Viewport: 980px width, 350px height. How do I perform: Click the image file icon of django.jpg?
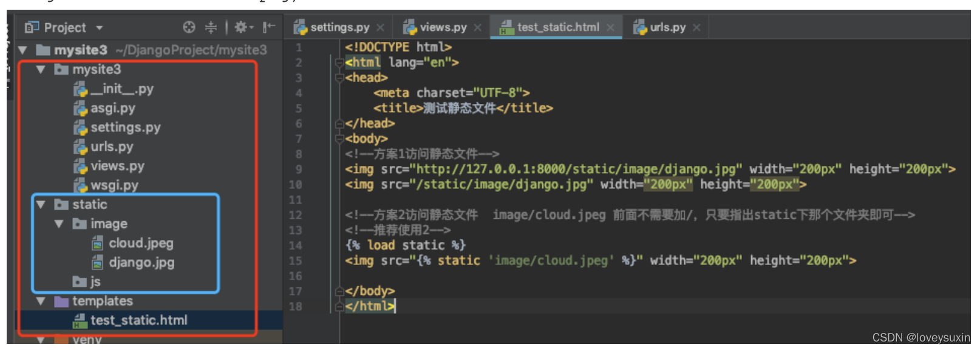click(x=97, y=263)
